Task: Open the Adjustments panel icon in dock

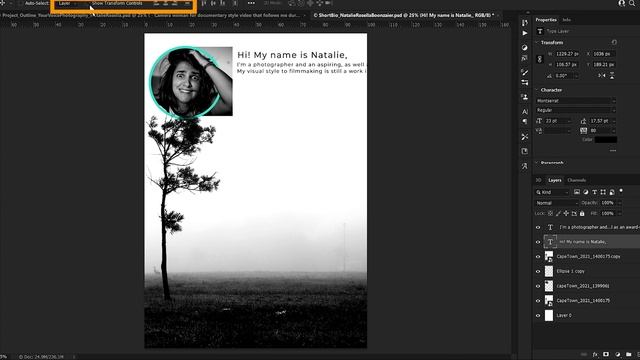Action: pos(524,48)
